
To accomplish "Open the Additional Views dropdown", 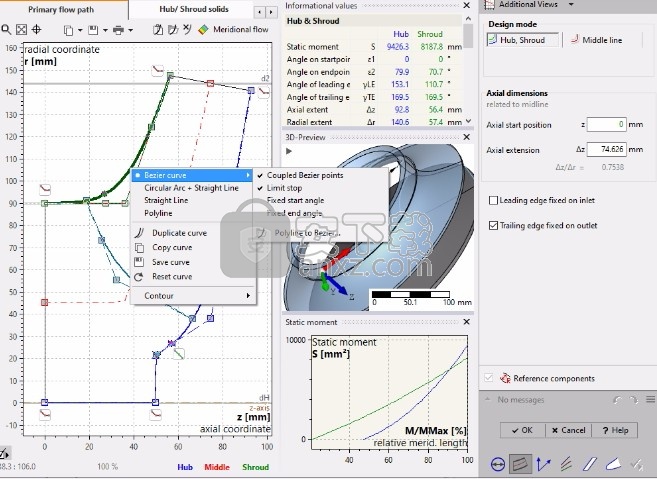I will point(571,4).
